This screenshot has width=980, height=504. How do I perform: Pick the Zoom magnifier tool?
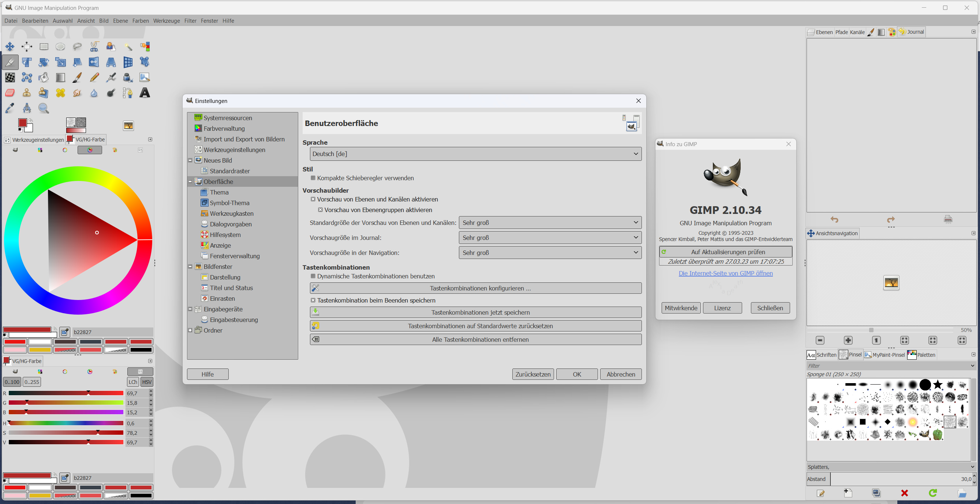click(x=44, y=108)
